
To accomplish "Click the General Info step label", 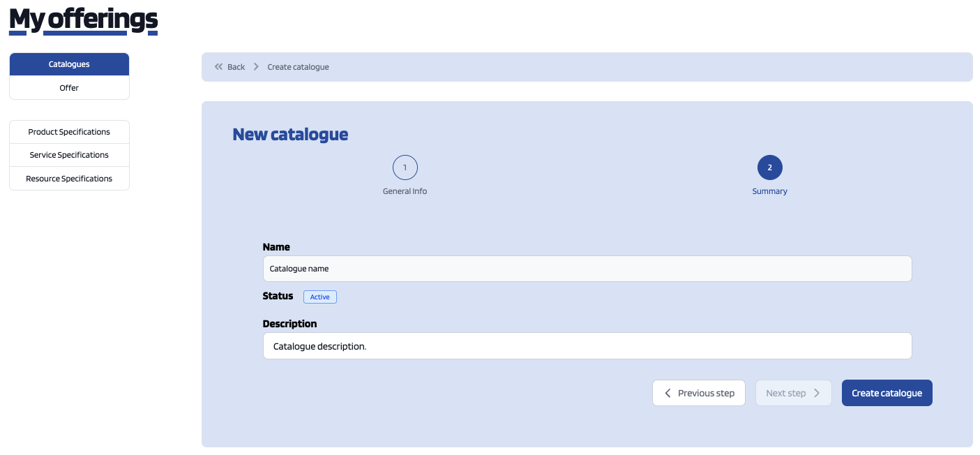I will [405, 191].
